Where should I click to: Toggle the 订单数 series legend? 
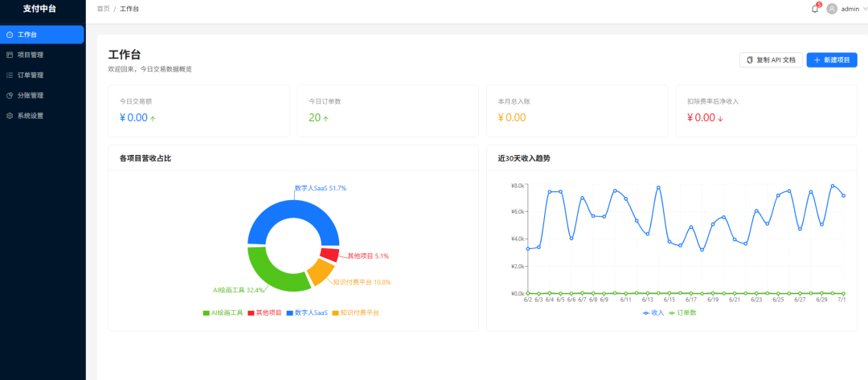[x=683, y=313]
